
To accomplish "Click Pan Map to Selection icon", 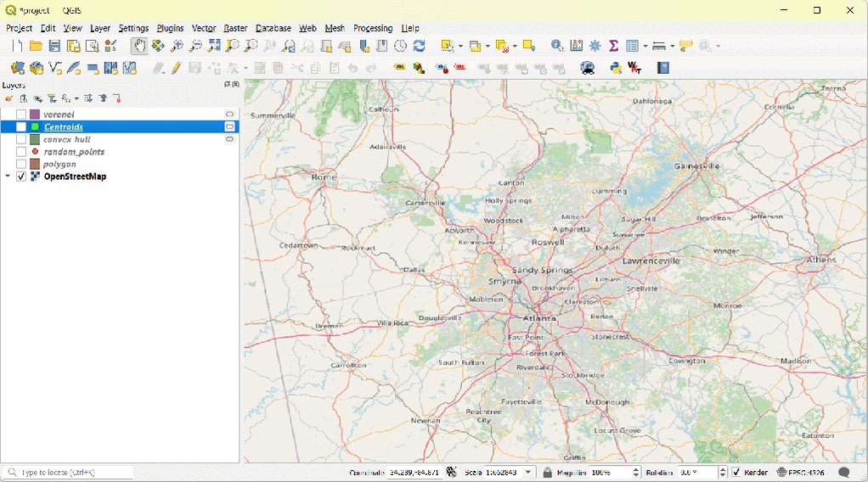I will 158,46.
